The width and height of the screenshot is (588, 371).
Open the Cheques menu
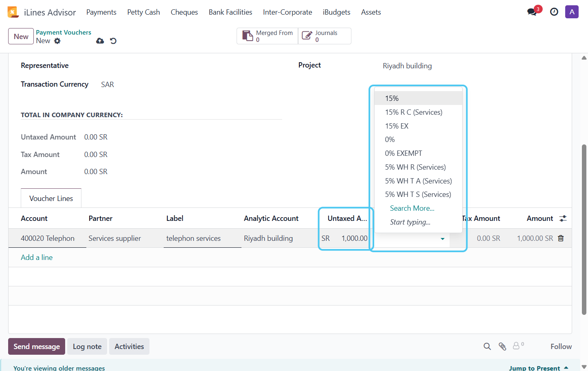[x=184, y=12]
